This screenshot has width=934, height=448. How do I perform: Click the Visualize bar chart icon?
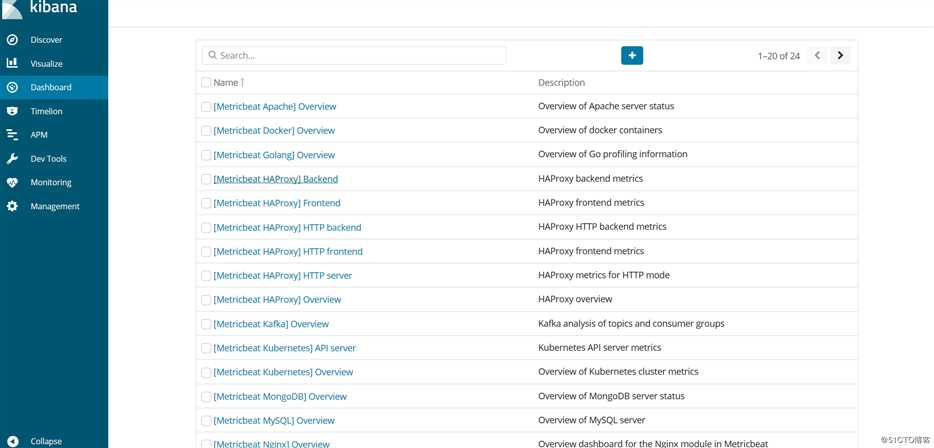coord(12,63)
